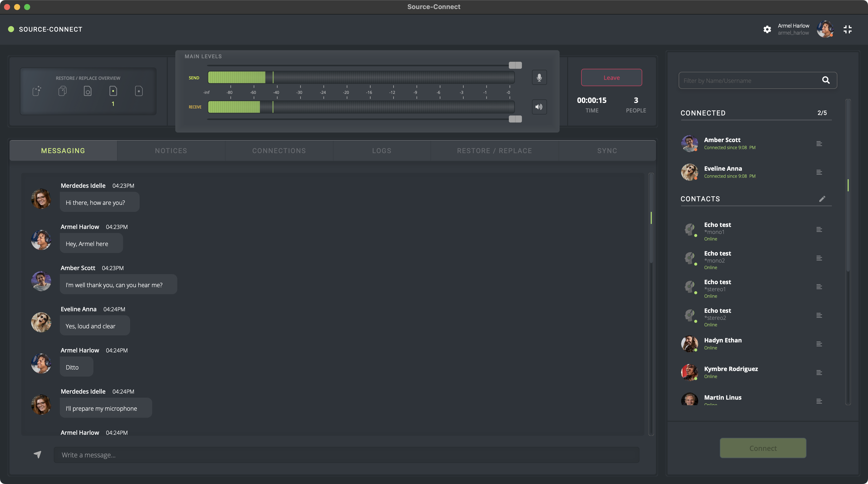Click the edit contacts pencil icon
Image resolution: width=868 pixels, height=484 pixels.
click(822, 199)
